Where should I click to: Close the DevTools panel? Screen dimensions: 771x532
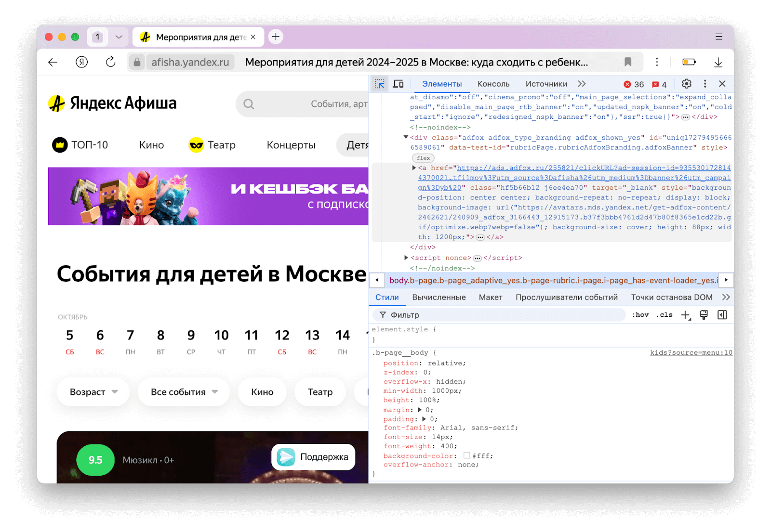722,84
